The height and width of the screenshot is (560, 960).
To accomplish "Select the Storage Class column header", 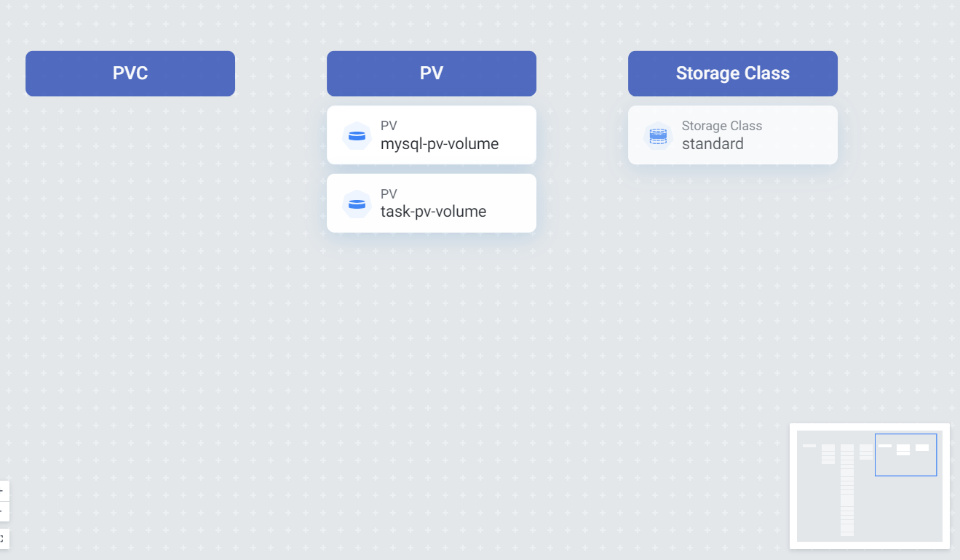I will pyautogui.click(x=732, y=73).
